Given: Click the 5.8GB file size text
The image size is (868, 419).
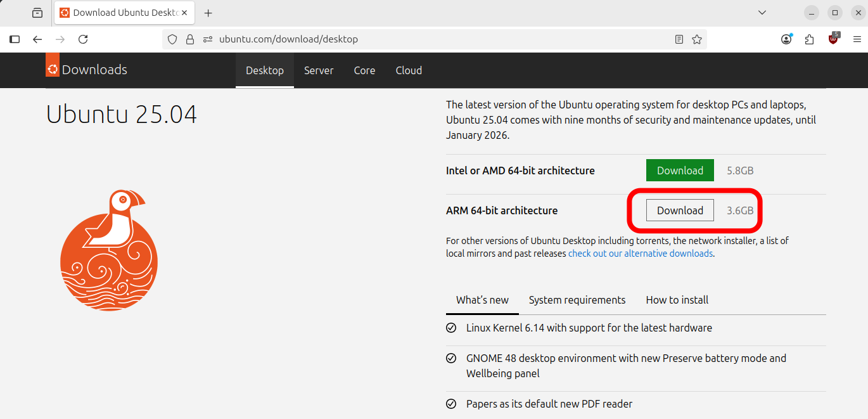Looking at the screenshot, I should 740,171.
